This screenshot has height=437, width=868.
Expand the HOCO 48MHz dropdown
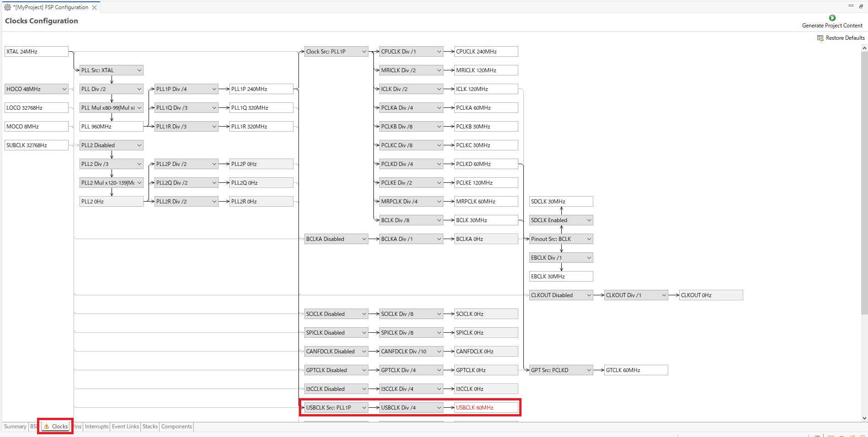37,89
